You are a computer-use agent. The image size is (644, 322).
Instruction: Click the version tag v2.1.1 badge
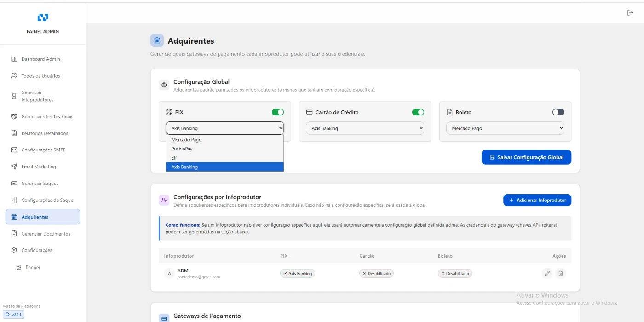(x=13, y=315)
